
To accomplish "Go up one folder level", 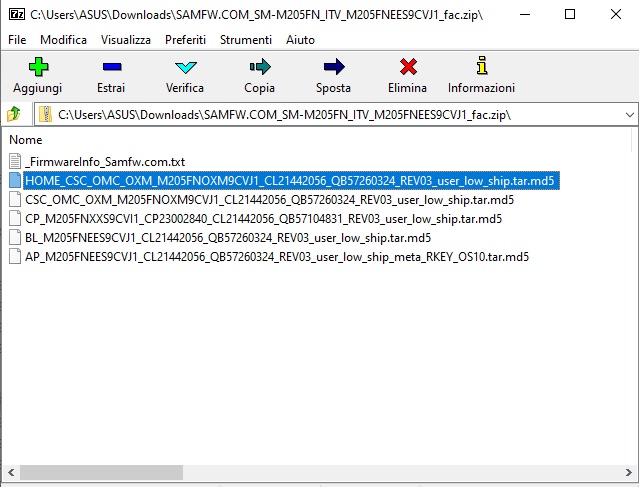I will pos(14,114).
